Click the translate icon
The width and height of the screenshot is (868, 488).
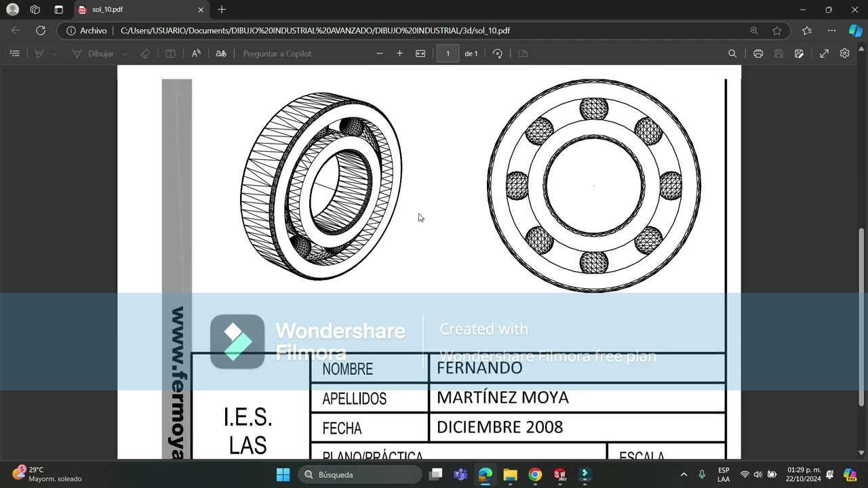click(221, 54)
